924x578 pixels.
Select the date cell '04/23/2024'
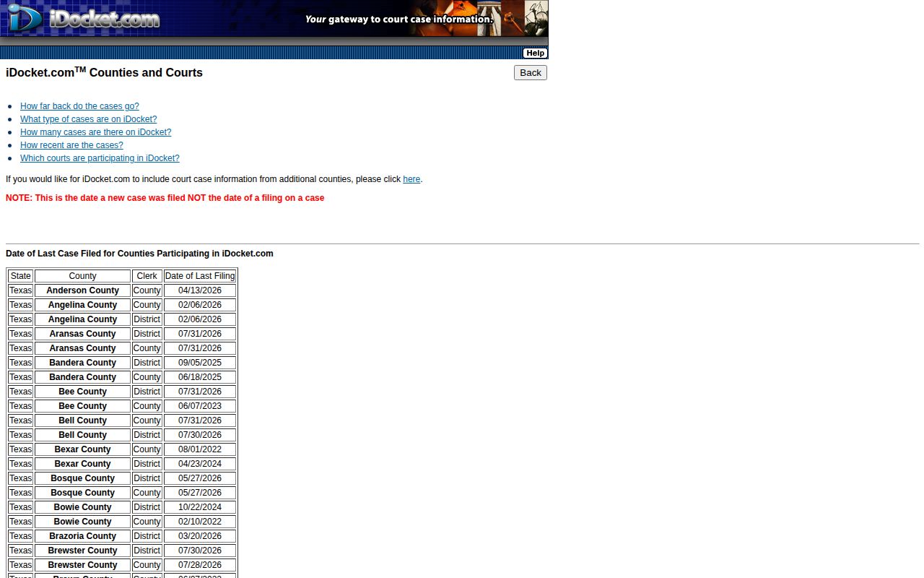(200, 464)
